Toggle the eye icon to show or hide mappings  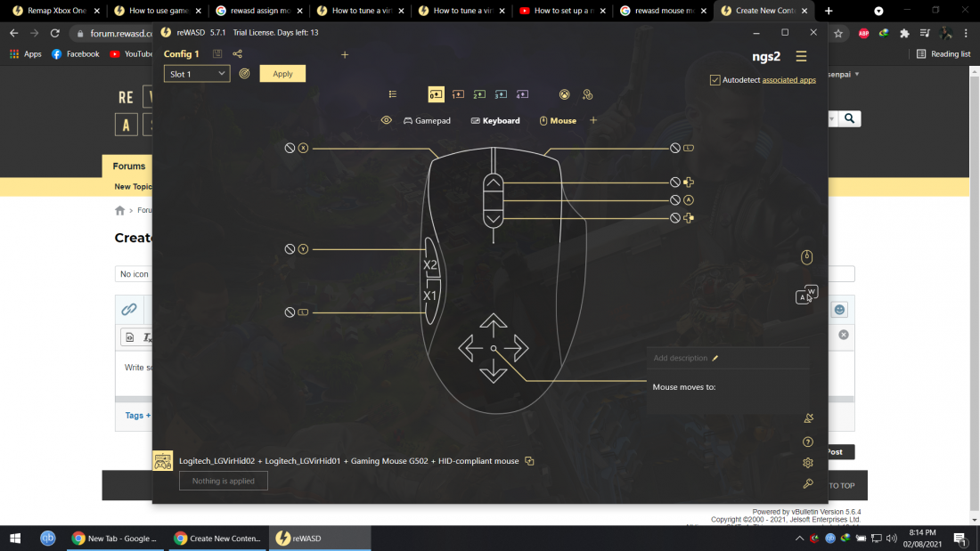[387, 120]
